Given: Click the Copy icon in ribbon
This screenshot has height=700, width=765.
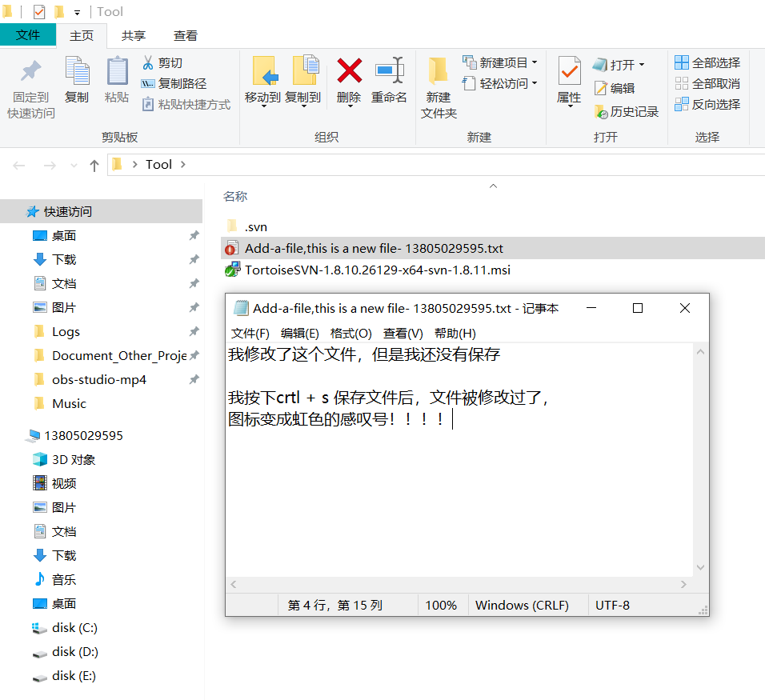Looking at the screenshot, I should click(x=77, y=70).
